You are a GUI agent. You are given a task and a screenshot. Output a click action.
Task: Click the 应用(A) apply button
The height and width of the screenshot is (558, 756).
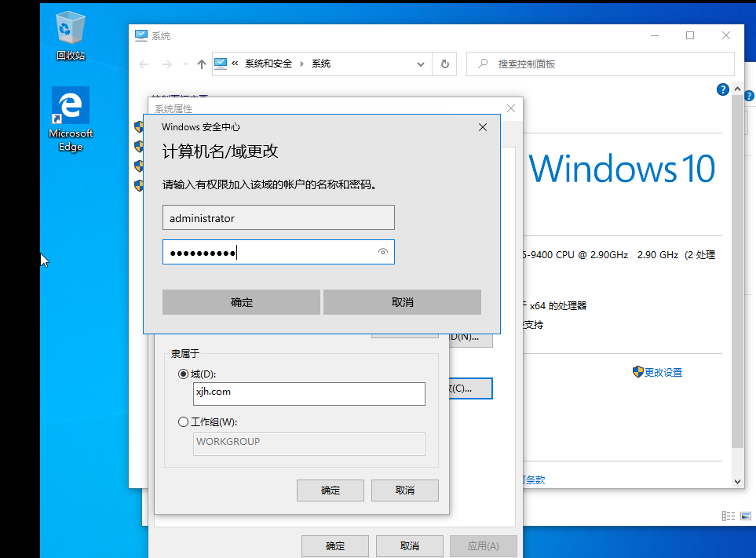pos(483,546)
